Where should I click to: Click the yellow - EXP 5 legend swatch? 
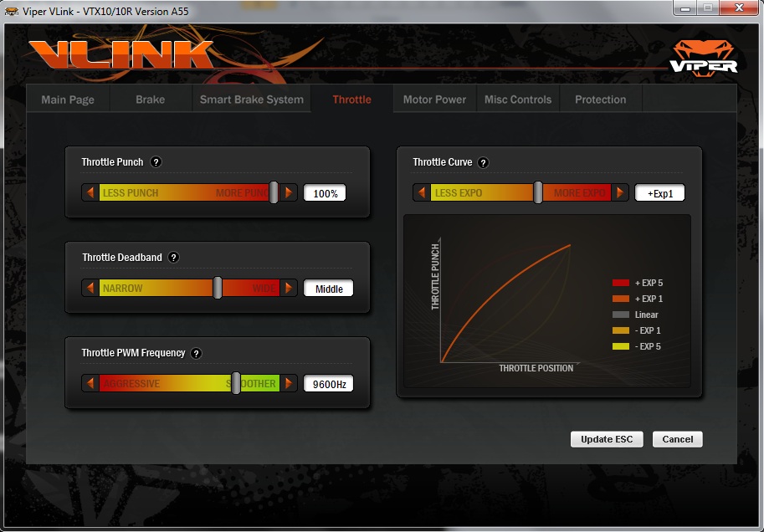pyautogui.click(x=621, y=346)
